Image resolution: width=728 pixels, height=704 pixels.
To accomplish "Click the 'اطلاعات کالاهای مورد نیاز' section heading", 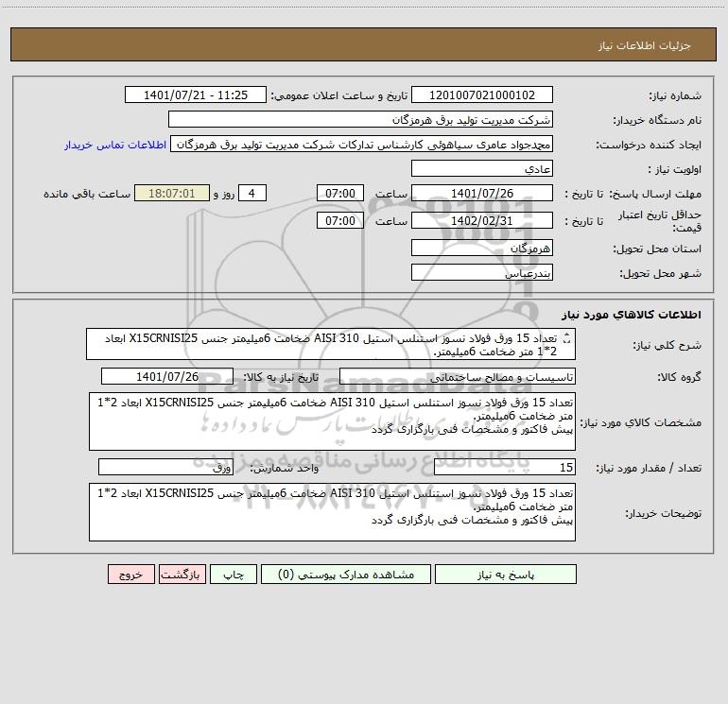I will tap(631, 315).
